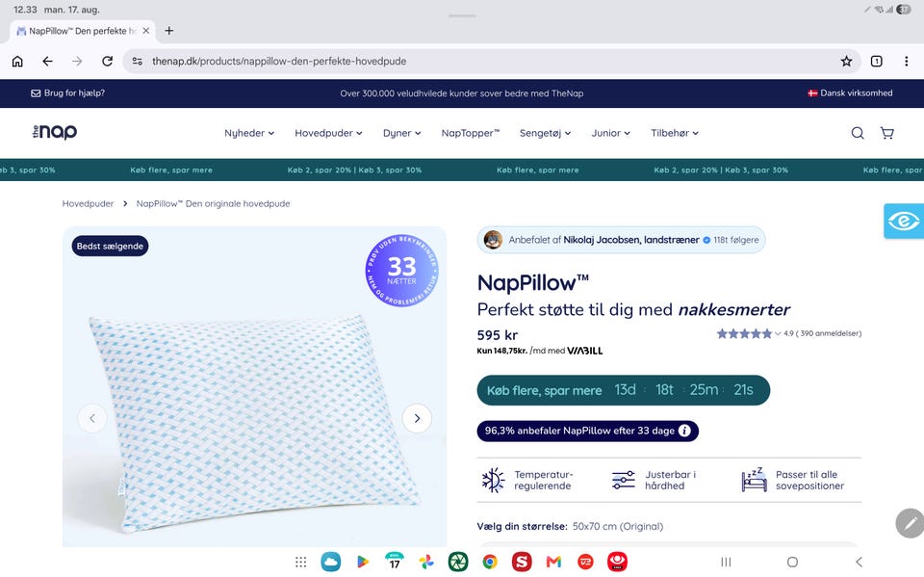This screenshot has width=924, height=577.
Task: Open site settings icon in address bar
Action: pos(138,62)
